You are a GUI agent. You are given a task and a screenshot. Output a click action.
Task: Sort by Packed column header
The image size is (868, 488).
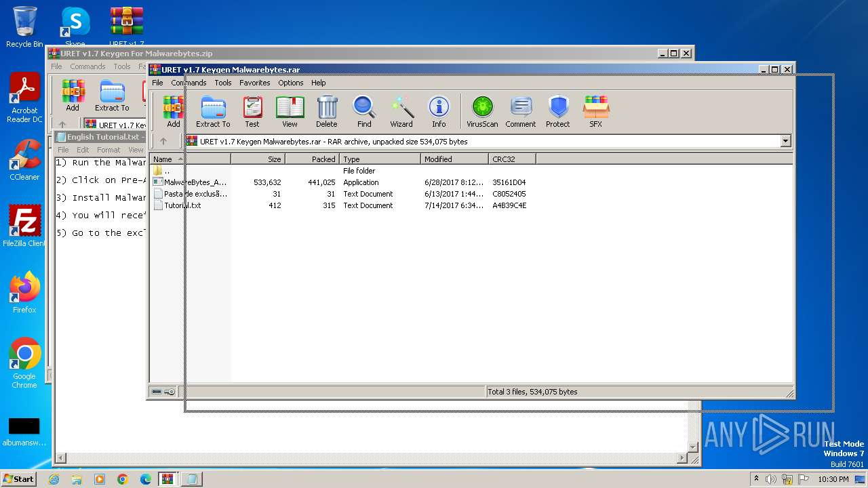(x=313, y=159)
